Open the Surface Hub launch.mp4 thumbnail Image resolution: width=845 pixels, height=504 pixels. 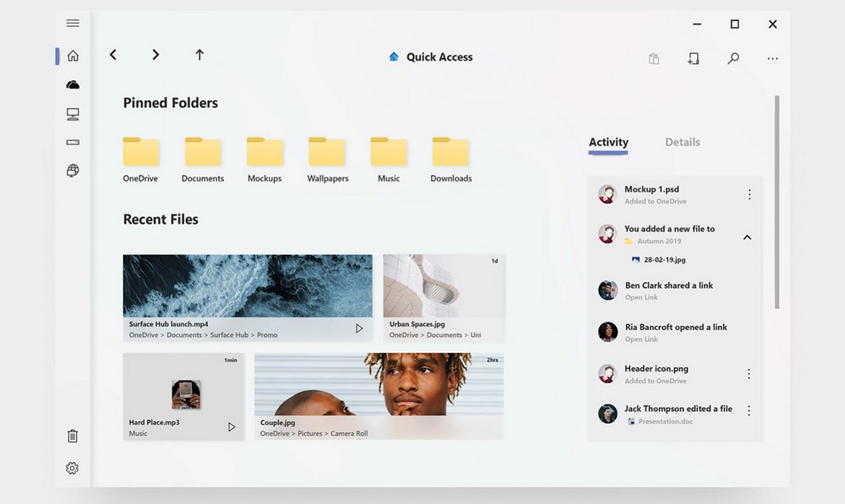(248, 285)
